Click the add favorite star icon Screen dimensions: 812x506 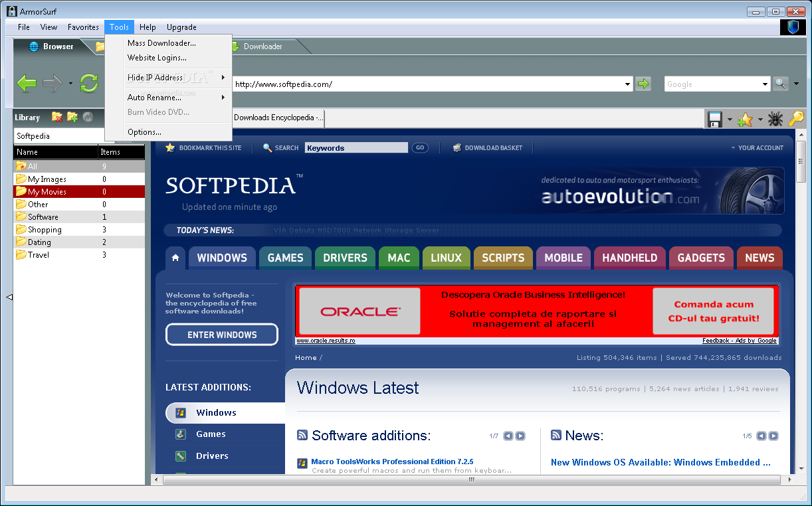[x=745, y=120]
